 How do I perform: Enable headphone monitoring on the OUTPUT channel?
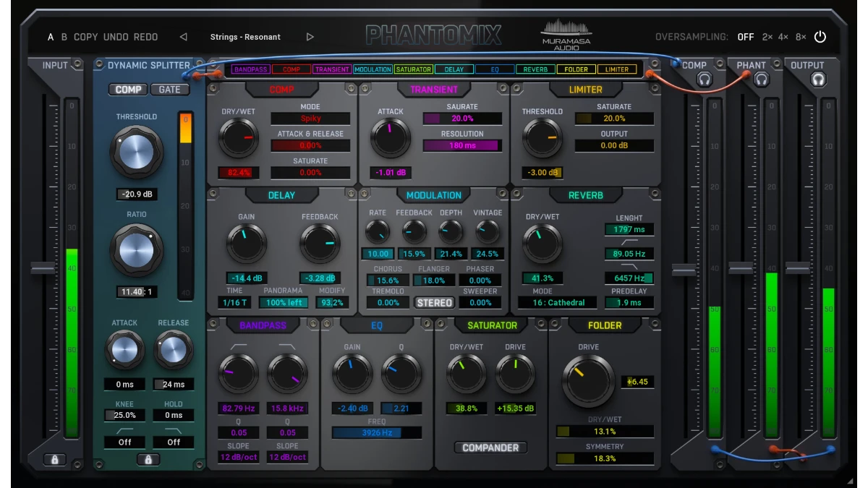pos(817,80)
